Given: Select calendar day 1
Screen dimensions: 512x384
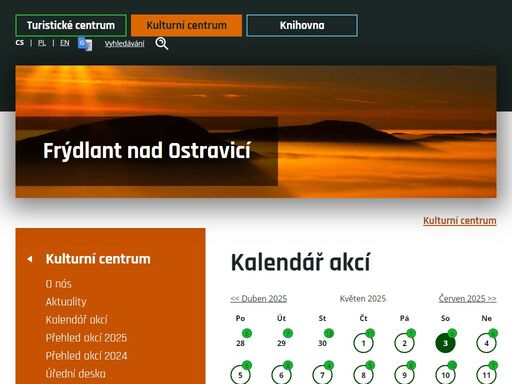Looking at the screenshot, I should click(x=363, y=343).
